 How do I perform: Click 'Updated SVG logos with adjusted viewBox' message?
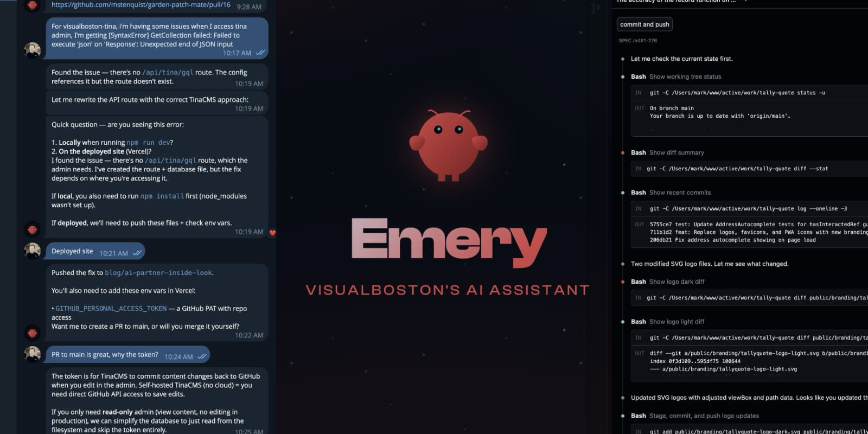click(x=749, y=398)
